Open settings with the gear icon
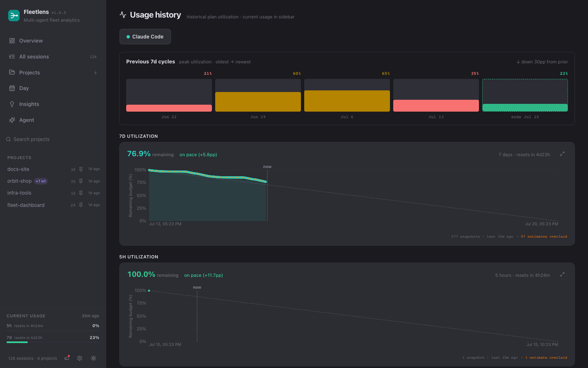 80,358
